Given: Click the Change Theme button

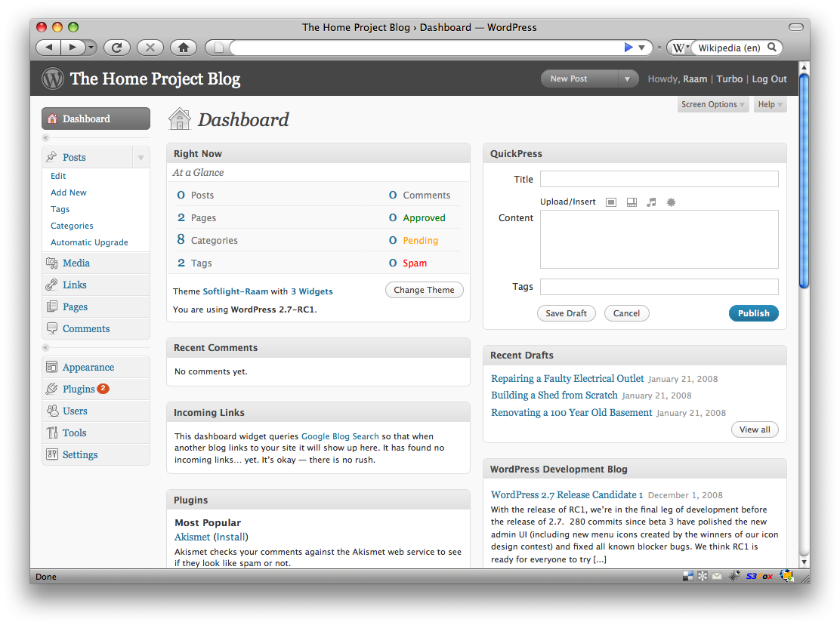Looking at the screenshot, I should pyautogui.click(x=424, y=290).
